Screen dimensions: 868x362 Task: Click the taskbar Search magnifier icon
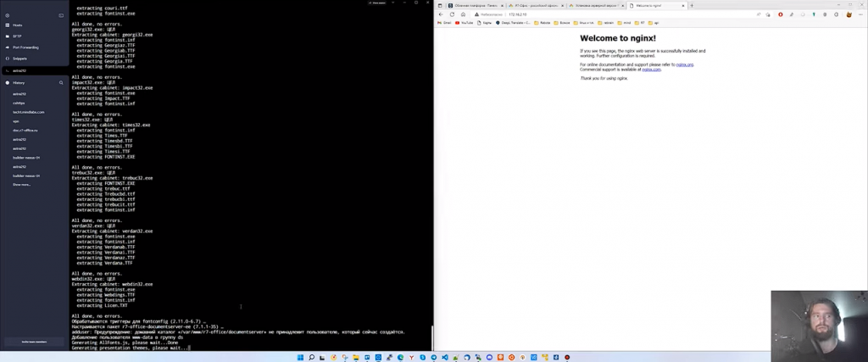click(x=312, y=358)
